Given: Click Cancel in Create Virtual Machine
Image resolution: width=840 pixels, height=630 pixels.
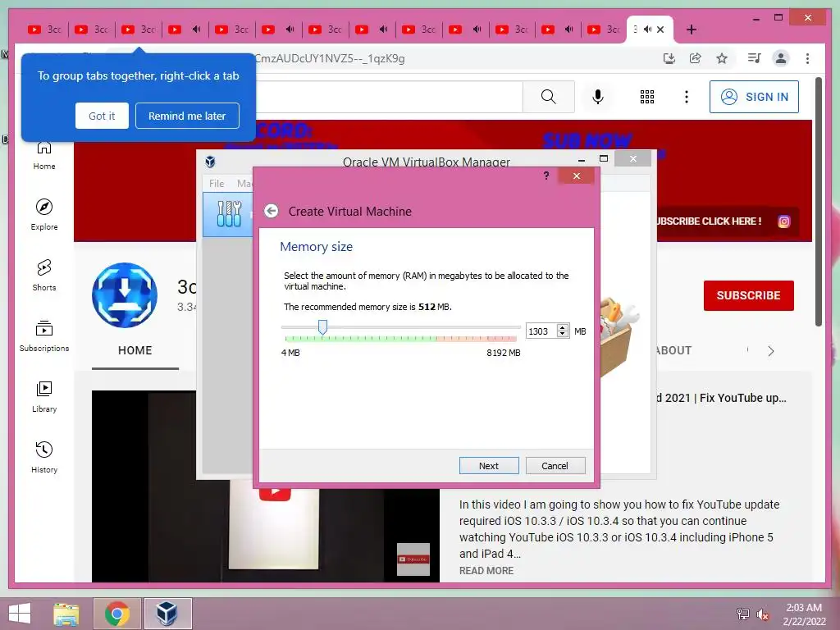Looking at the screenshot, I should [555, 466].
